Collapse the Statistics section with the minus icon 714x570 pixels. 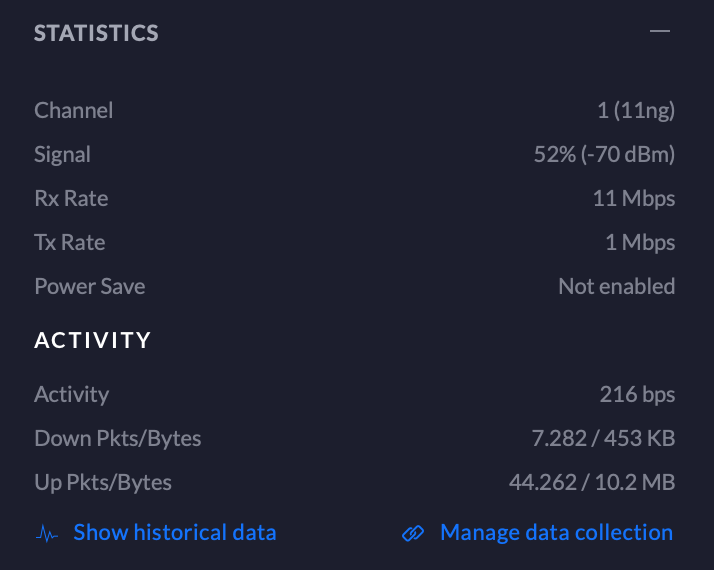click(x=659, y=32)
